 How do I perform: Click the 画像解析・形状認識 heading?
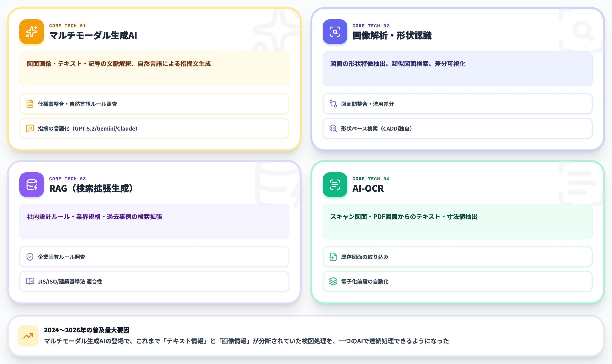point(392,36)
